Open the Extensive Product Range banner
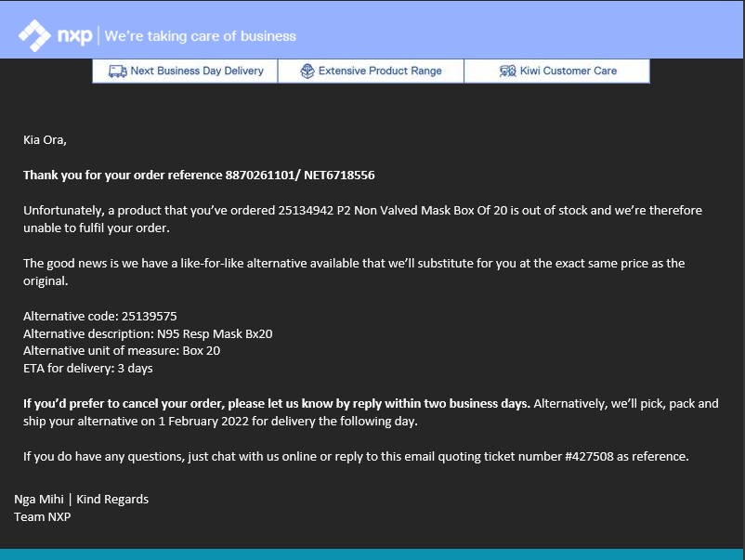Screen dimensions: 745x560 371,71
